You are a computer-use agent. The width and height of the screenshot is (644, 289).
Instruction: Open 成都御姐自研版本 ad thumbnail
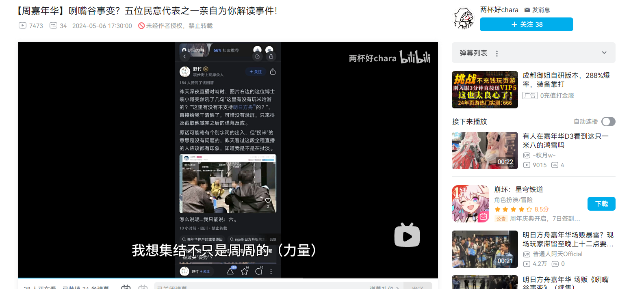click(485, 90)
